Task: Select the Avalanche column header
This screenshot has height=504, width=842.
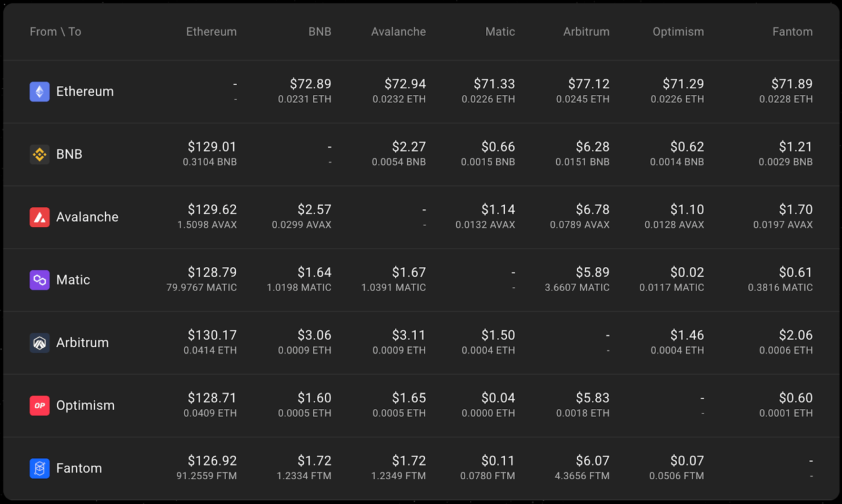Action: [x=398, y=32]
